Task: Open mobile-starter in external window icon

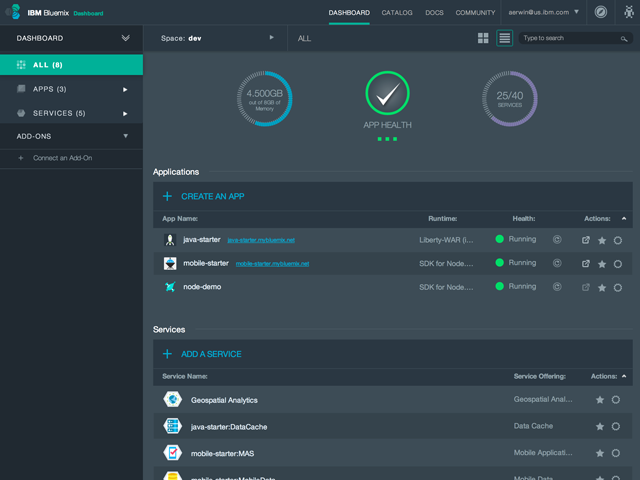Action: (586, 264)
